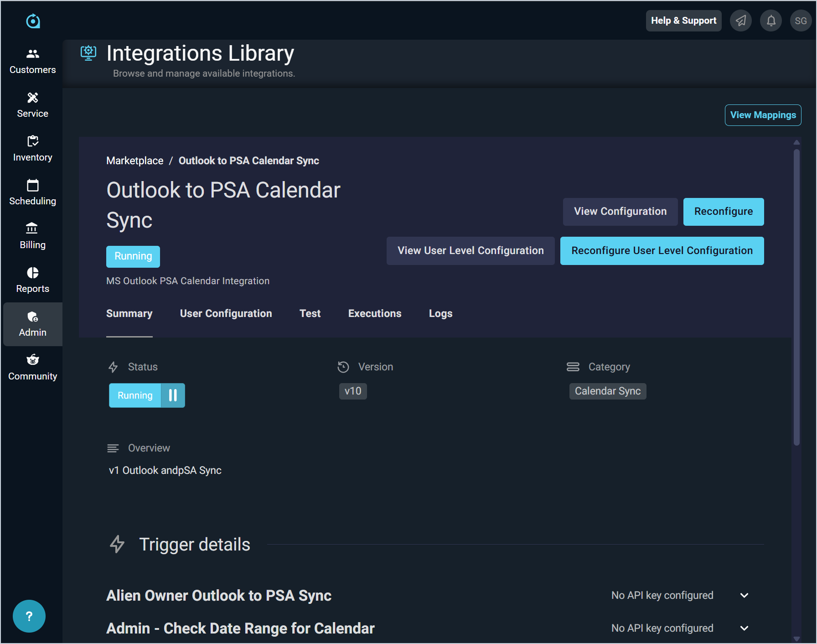Screen dimensions: 817x644
Task: Expand Alien Owner Outlook to PSA Sync
Action: (744, 596)
